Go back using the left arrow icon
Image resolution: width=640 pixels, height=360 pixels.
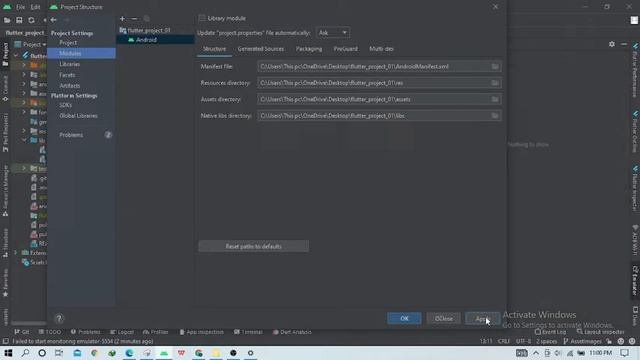(53, 20)
